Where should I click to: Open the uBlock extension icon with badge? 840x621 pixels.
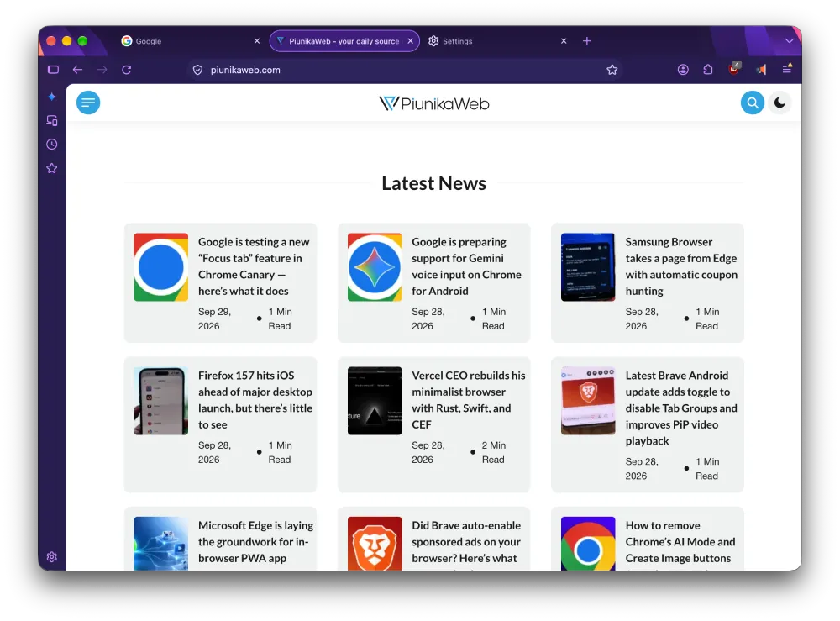pos(734,69)
